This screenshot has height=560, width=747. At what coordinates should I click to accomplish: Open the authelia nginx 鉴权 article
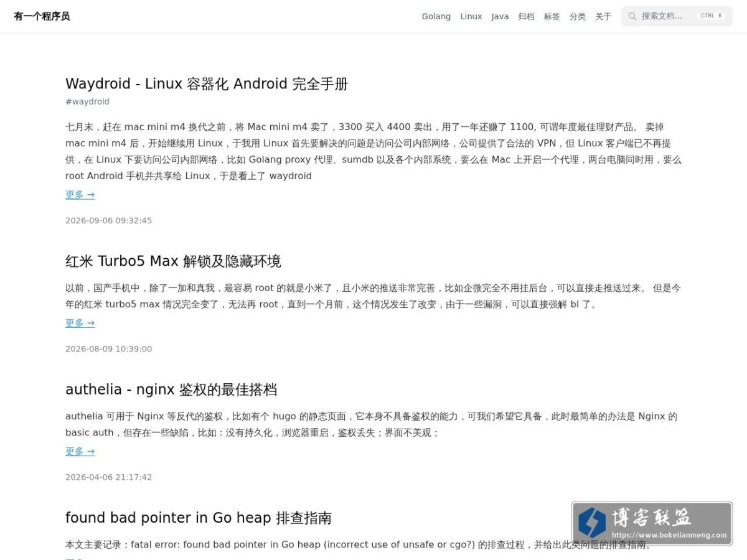[x=171, y=390]
